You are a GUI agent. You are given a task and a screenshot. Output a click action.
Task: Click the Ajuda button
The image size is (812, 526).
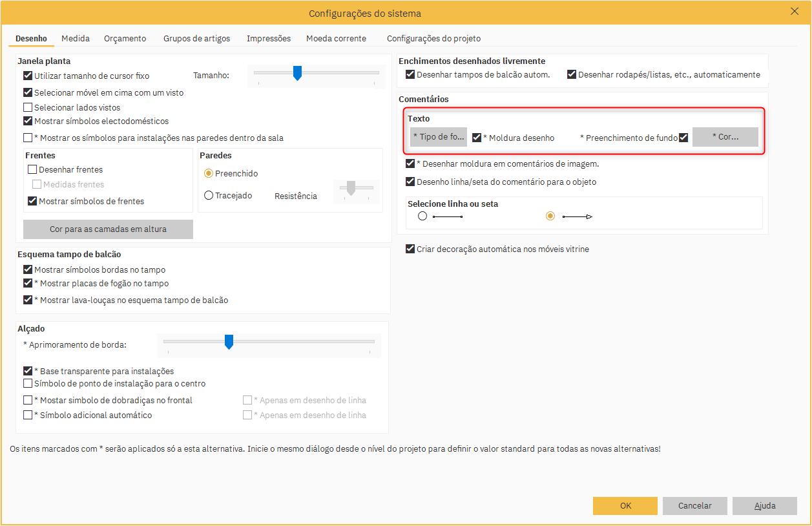[x=764, y=506]
